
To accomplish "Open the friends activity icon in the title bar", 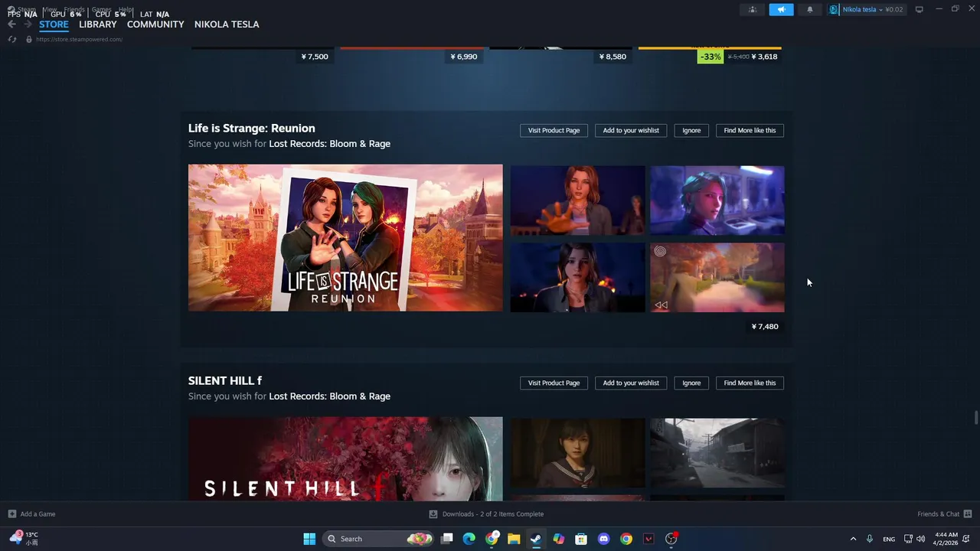I will [753, 9].
